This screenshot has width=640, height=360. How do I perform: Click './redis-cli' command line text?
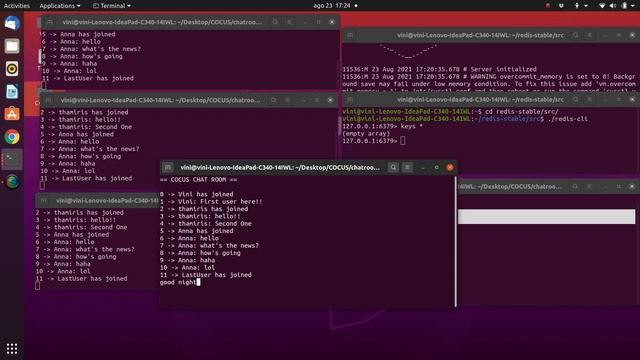(568, 119)
